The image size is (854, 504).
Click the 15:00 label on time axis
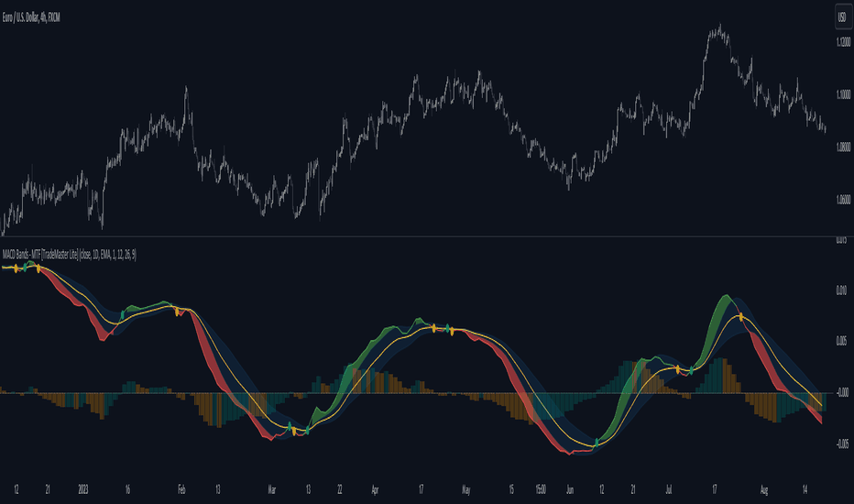(541, 490)
